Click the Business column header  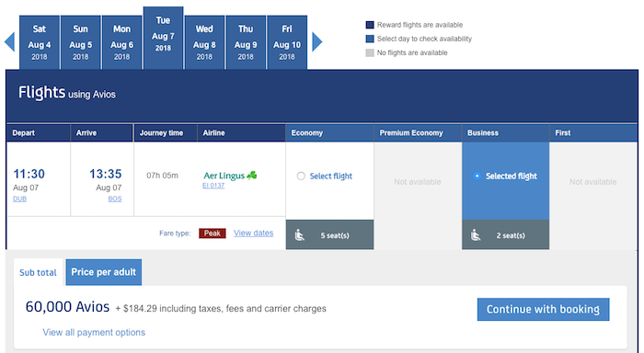[506, 133]
